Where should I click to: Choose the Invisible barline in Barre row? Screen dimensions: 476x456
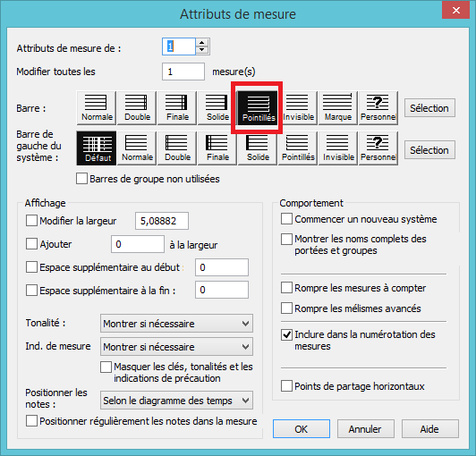[x=297, y=108]
